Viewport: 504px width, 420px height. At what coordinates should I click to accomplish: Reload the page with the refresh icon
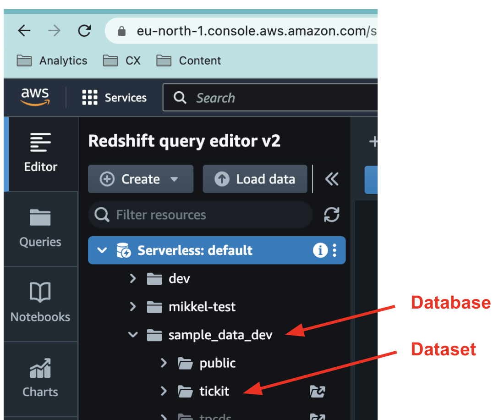(85, 31)
